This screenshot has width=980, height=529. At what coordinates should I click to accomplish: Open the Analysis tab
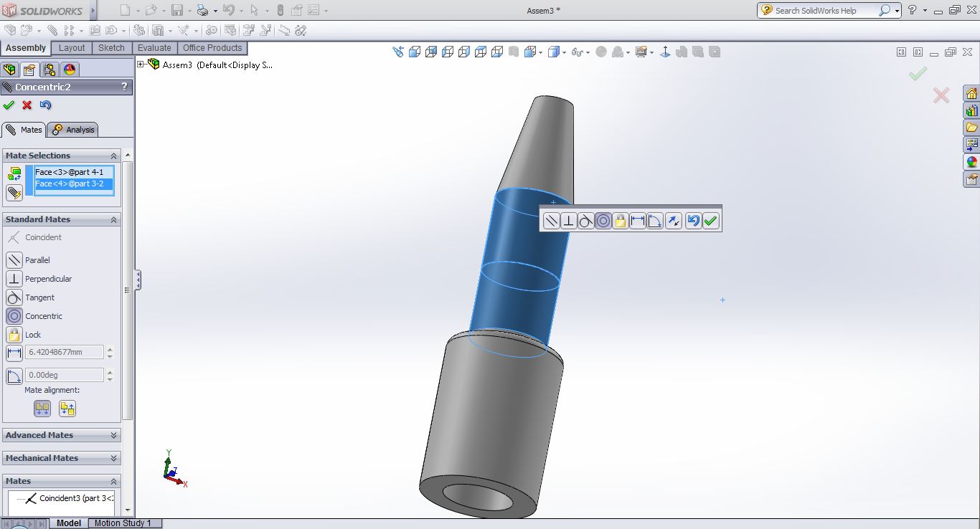73,130
